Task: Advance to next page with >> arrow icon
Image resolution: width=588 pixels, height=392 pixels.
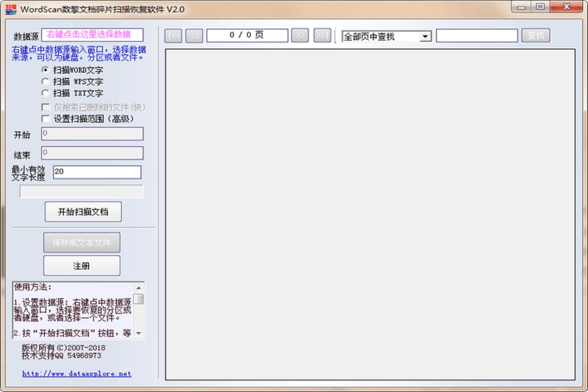Action: (300, 35)
